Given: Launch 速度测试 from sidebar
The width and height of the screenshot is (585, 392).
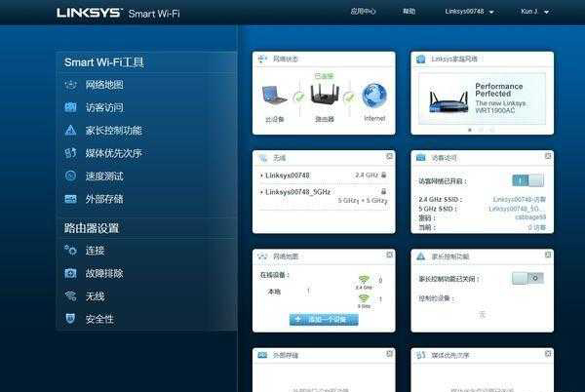Looking at the screenshot, I should [104, 176].
